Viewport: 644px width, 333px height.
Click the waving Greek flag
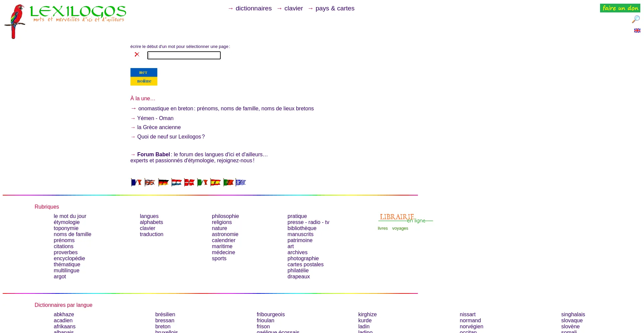tap(241, 182)
